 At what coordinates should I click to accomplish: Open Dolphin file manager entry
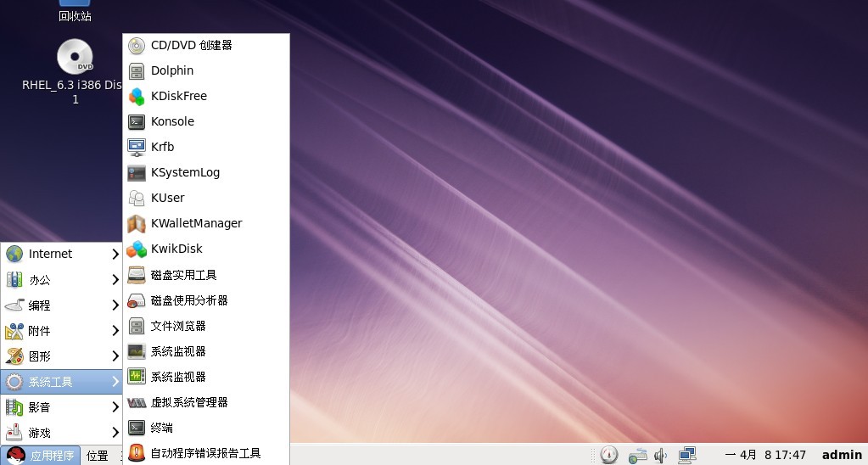(x=206, y=71)
